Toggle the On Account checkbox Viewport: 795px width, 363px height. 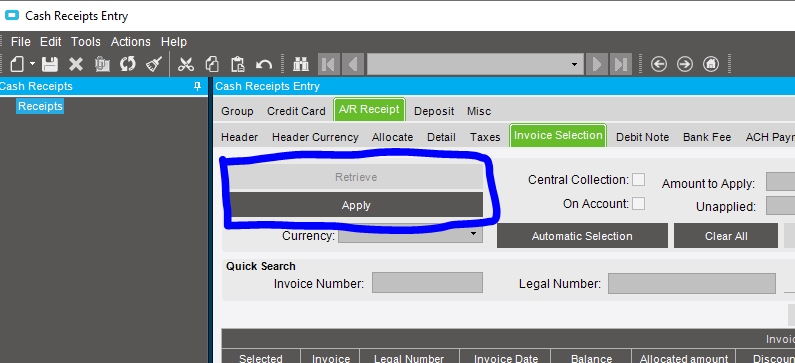(638, 203)
